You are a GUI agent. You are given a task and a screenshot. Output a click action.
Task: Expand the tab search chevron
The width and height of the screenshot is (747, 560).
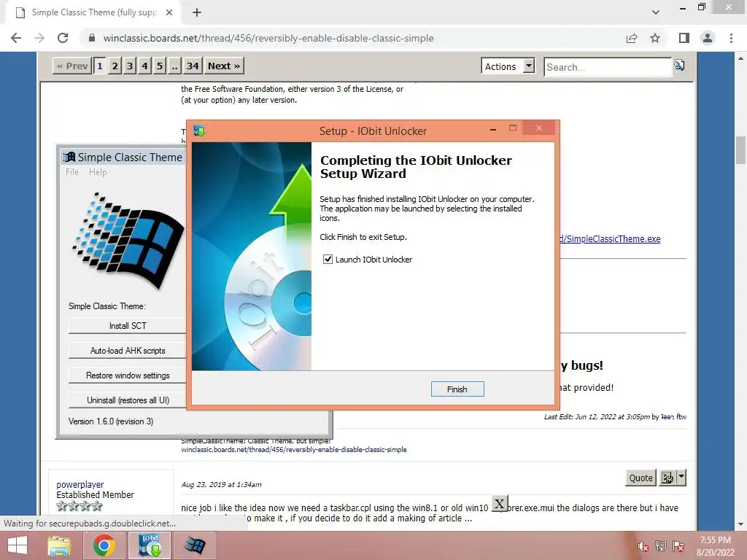[x=656, y=12]
